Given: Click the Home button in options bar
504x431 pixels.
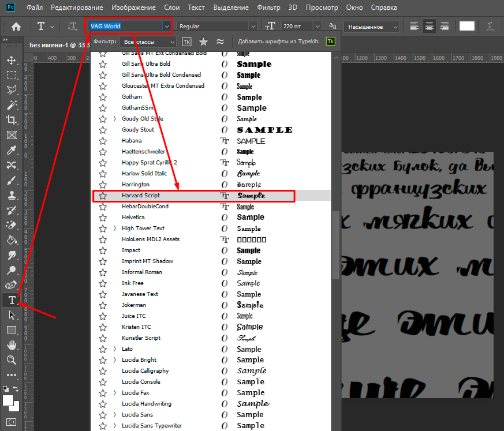Looking at the screenshot, I should [x=16, y=27].
